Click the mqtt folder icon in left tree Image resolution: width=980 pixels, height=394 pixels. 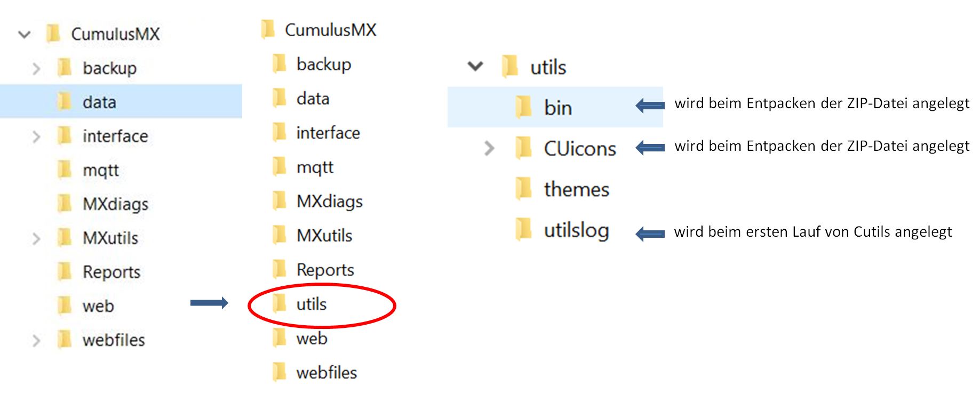[65, 170]
